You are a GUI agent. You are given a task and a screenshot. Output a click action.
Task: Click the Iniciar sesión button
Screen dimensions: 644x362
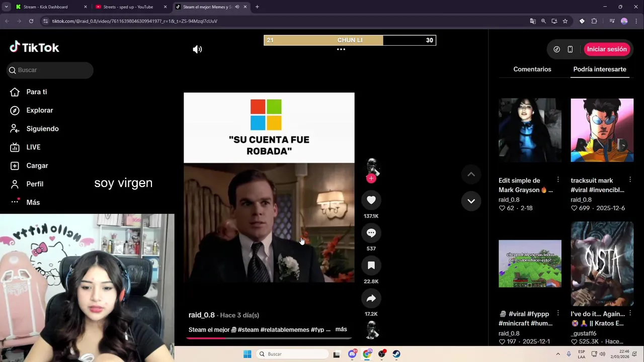pos(607,49)
